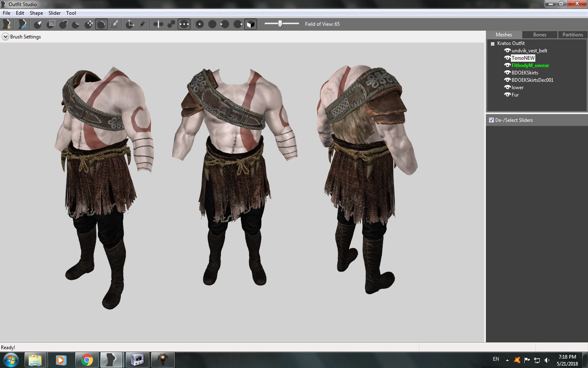The height and width of the screenshot is (368, 588).
Task: Switch to the back view icon
Action: click(x=212, y=24)
